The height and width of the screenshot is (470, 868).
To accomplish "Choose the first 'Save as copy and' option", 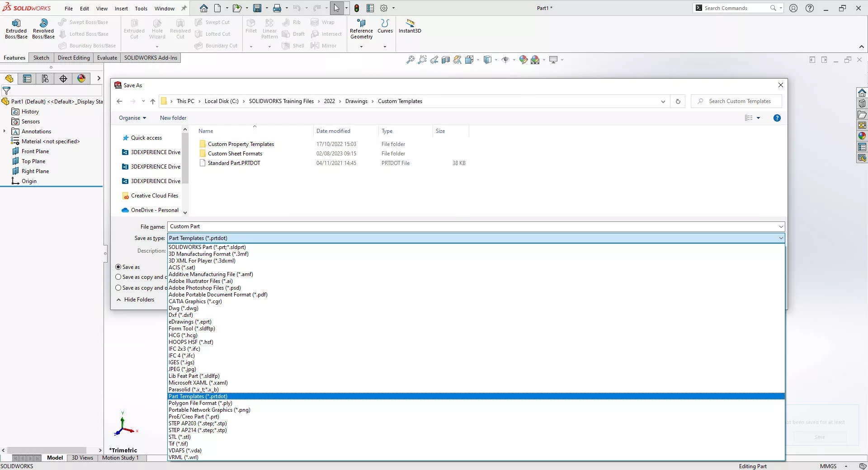I will [x=118, y=277].
